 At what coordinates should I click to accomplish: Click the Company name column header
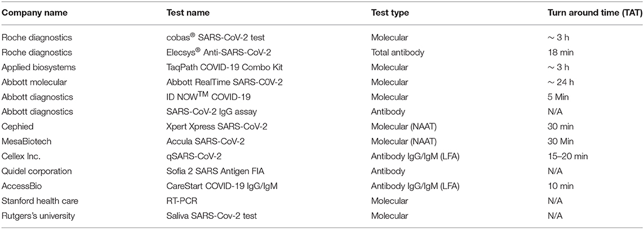[34, 13]
